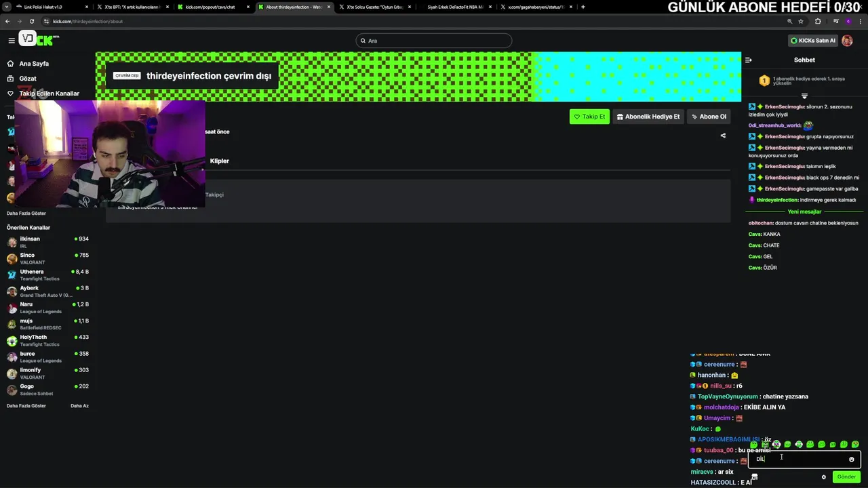Viewport: 868px width, 488px height.
Task: Expand followed list with Daha Fazla Göster
Action: click(26, 213)
